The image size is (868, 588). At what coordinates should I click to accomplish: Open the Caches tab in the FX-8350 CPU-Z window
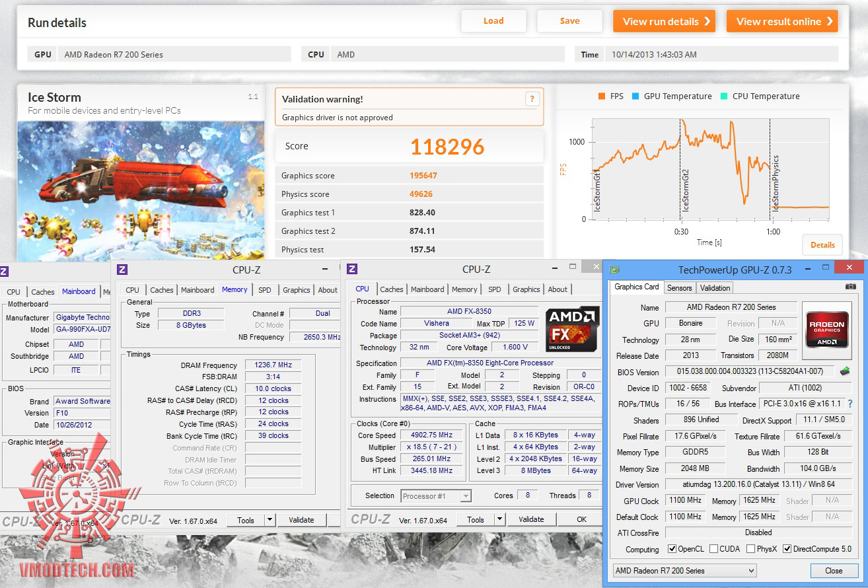[x=392, y=289]
